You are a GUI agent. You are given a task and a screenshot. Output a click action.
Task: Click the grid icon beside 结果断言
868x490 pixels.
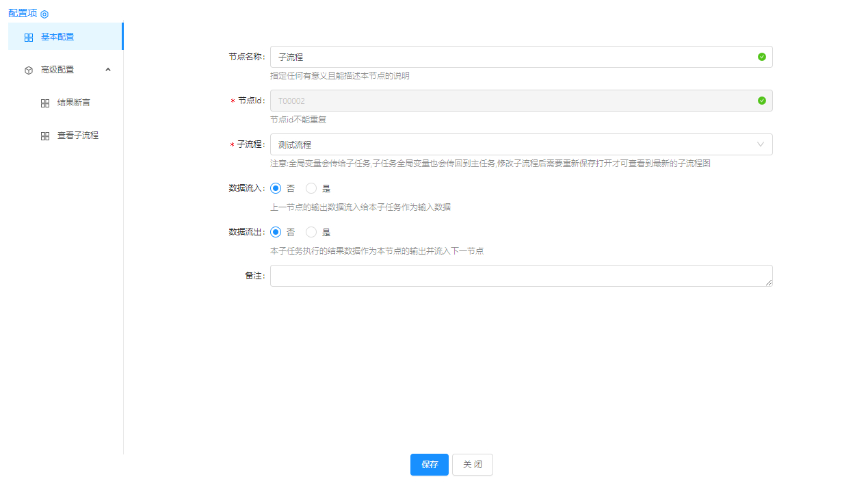point(45,103)
